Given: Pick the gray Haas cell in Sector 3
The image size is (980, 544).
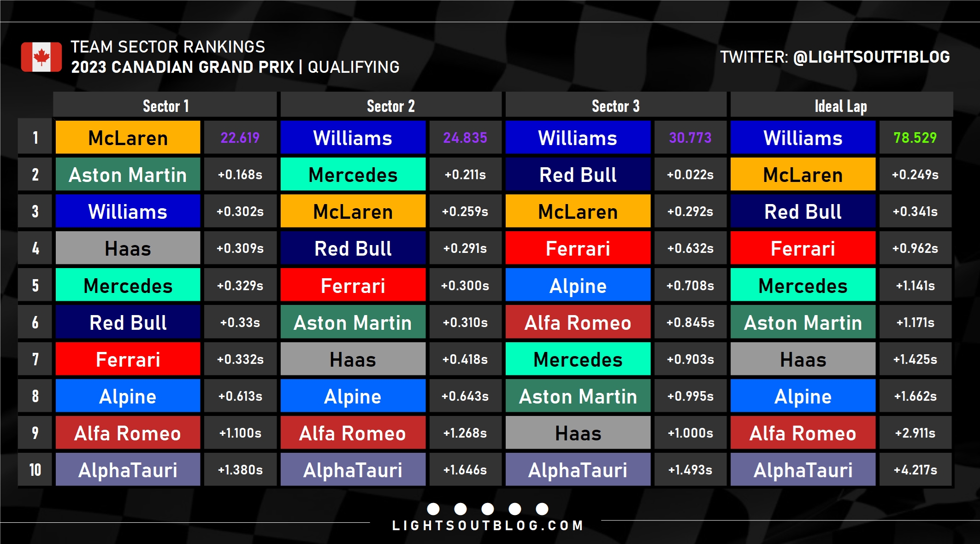Looking at the screenshot, I should point(578,433).
